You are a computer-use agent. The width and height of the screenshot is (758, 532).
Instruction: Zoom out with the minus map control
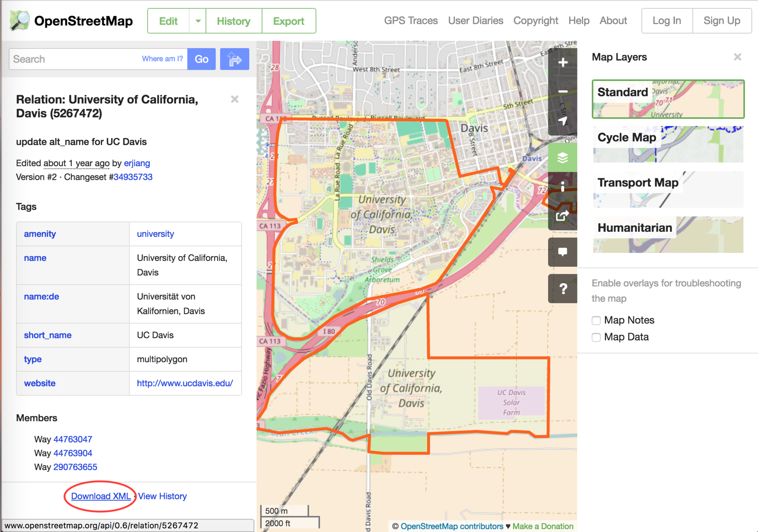point(562,91)
